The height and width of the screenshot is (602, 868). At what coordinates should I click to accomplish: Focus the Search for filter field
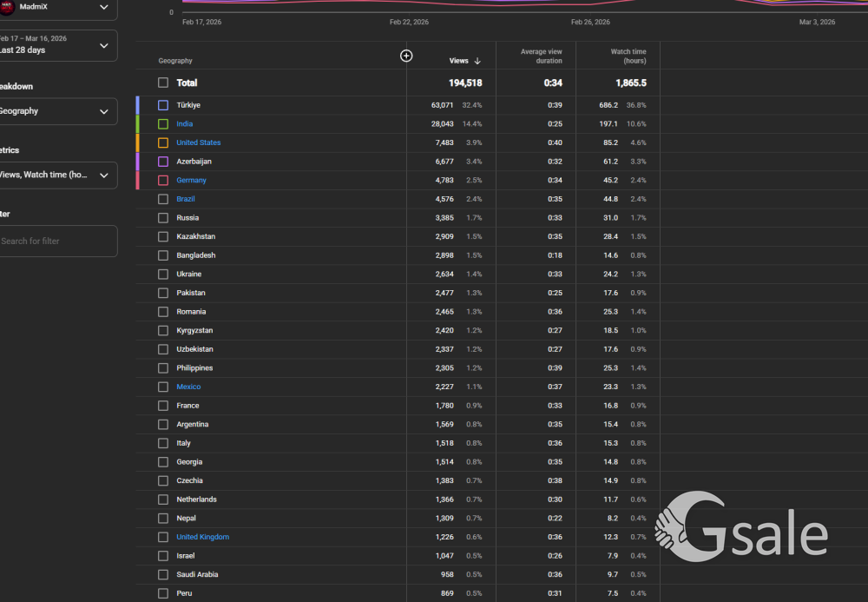coord(56,241)
